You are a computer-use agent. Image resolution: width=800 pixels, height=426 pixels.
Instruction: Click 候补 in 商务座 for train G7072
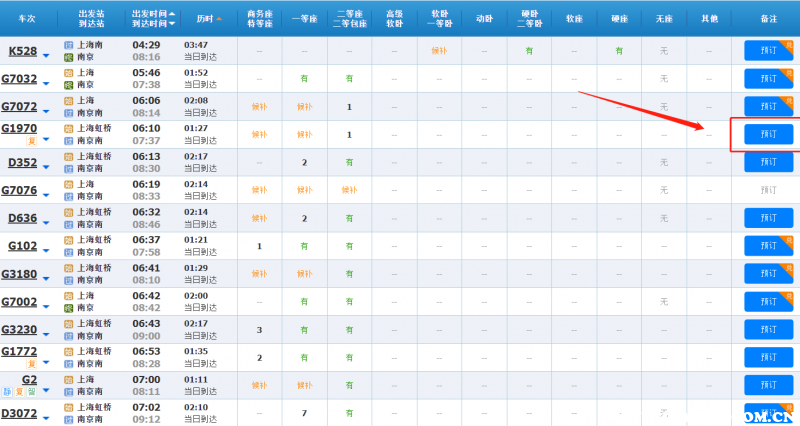259,107
